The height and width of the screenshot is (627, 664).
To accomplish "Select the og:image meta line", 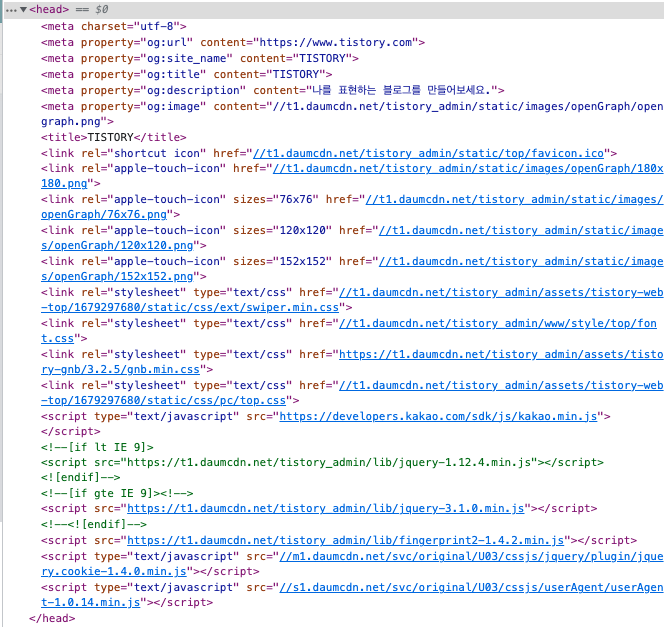I will pyautogui.click(x=352, y=113).
